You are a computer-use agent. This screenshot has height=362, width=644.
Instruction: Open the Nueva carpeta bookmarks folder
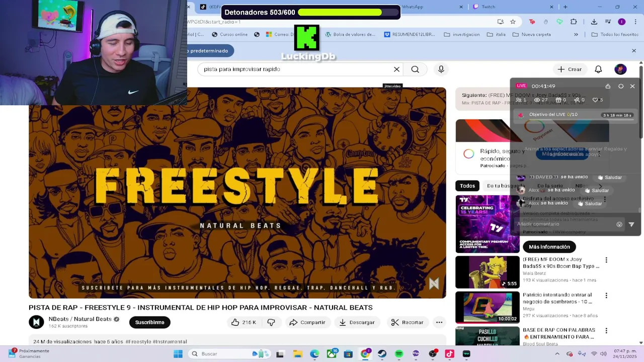pos(532,35)
